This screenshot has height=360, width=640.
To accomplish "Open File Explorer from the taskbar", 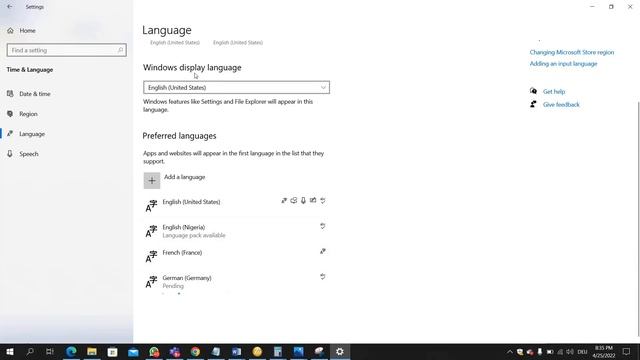I will tap(92, 351).
